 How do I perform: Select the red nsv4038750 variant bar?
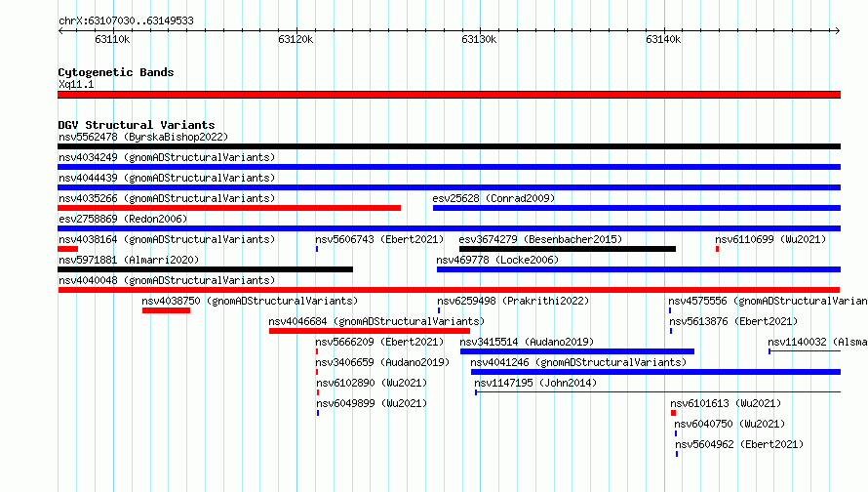(166, 310)
